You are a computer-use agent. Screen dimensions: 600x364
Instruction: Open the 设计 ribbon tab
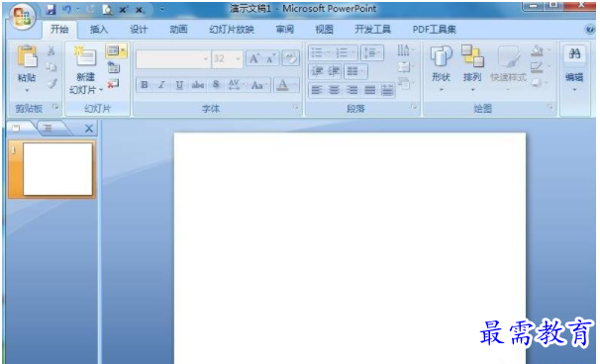pos(139,29)
